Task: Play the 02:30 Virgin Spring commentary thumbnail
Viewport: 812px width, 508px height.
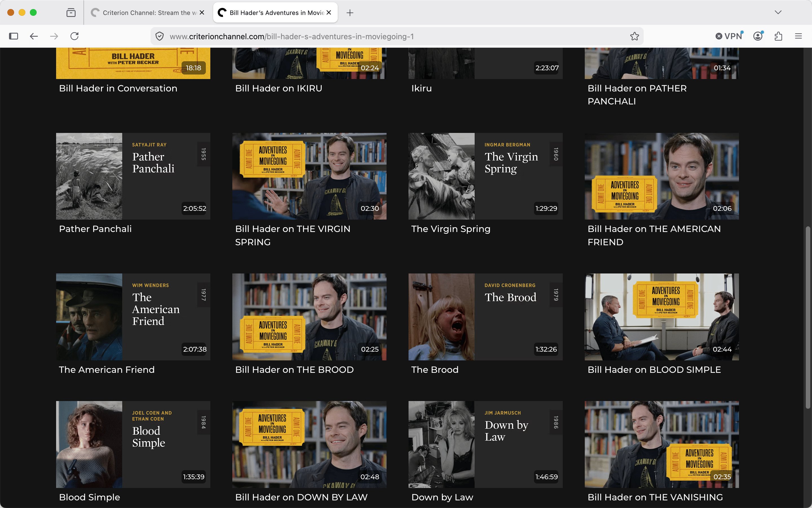Action: 309,176
